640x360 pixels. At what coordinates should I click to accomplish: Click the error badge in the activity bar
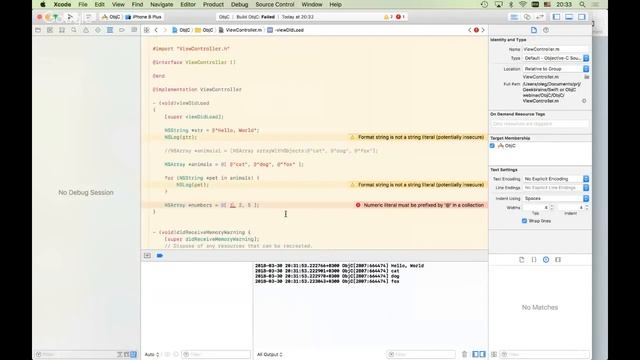(x=400, y=17)
